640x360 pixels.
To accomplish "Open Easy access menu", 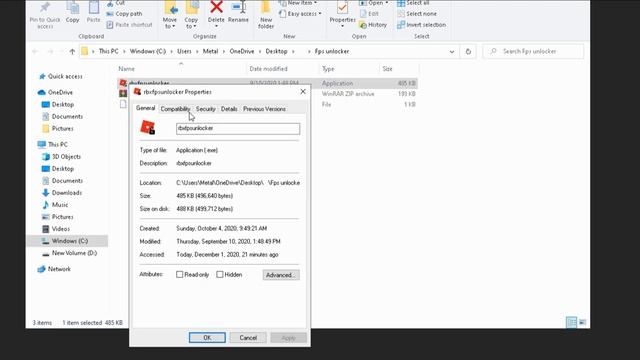I will (x=300, y=14).
